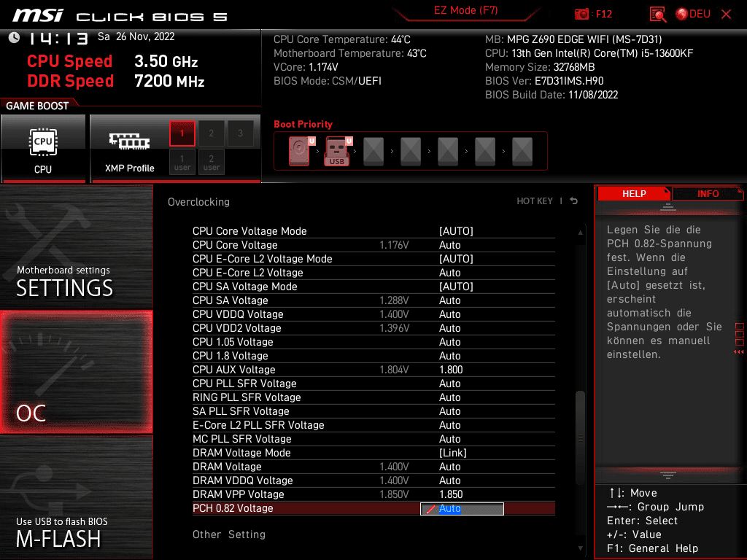Select the DRAM Voltage row
This screenshot has height=560, width=747.
click(373, 466)
